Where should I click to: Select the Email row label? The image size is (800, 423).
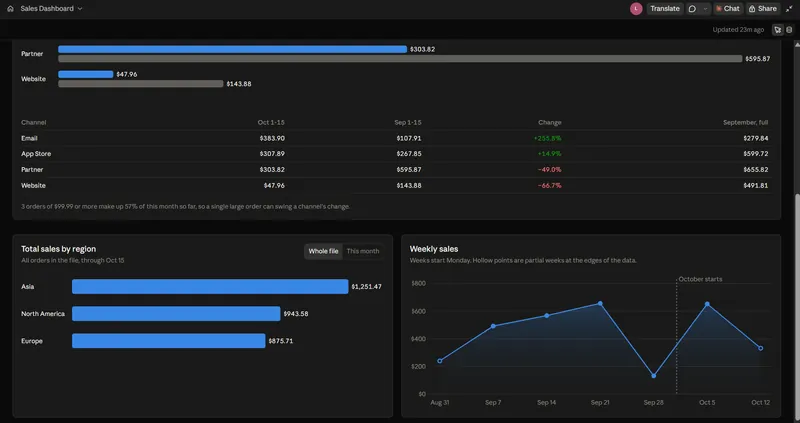29,138
